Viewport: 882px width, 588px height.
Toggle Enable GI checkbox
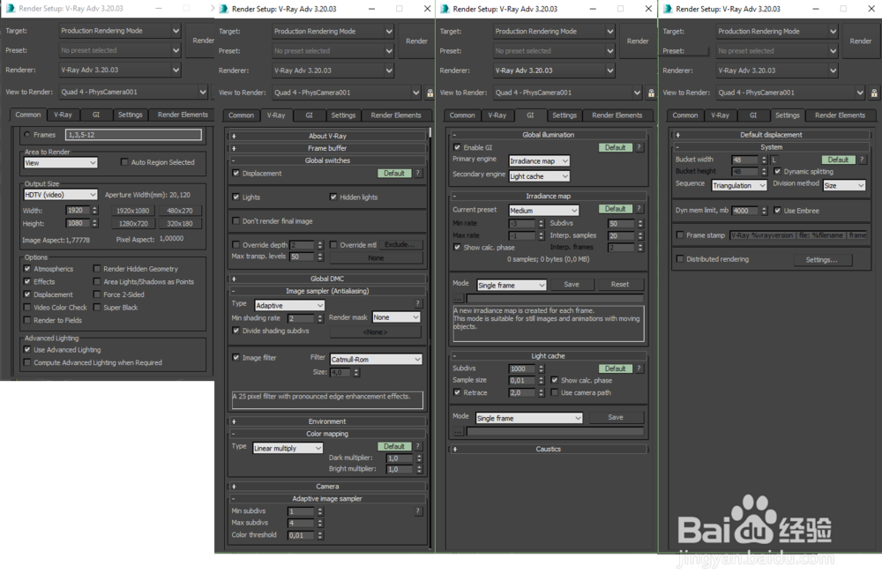pyautogui.click(x=457, y=147)
